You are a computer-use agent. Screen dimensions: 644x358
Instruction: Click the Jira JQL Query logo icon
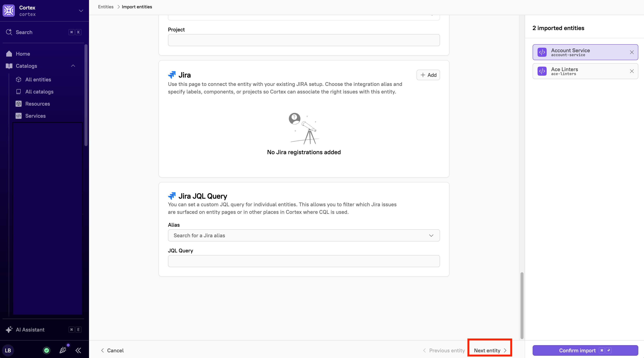point(172,196)
